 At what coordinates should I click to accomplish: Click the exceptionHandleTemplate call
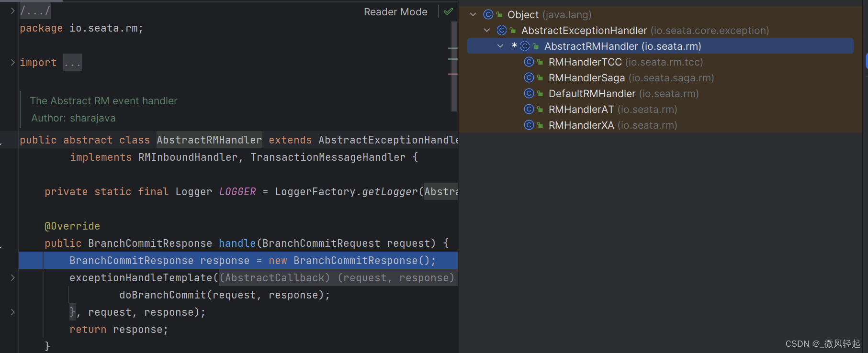click(x=141, y=278)
